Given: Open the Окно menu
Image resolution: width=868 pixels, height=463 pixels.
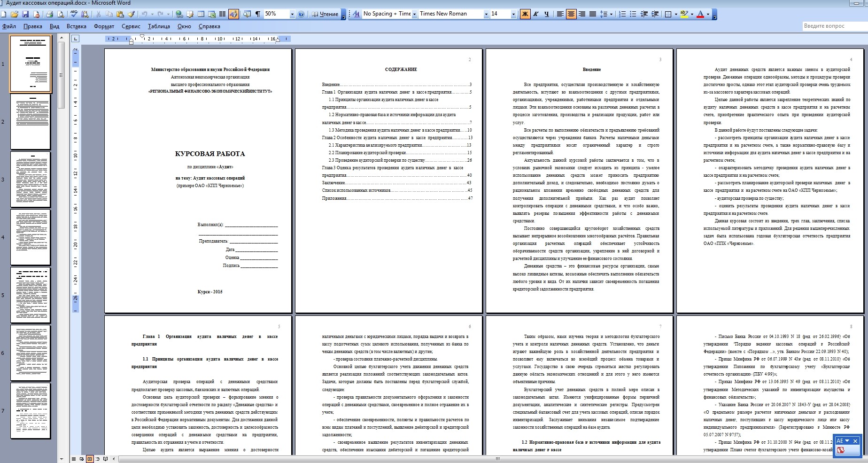Looking at the screenshot, I should [184, 26].
